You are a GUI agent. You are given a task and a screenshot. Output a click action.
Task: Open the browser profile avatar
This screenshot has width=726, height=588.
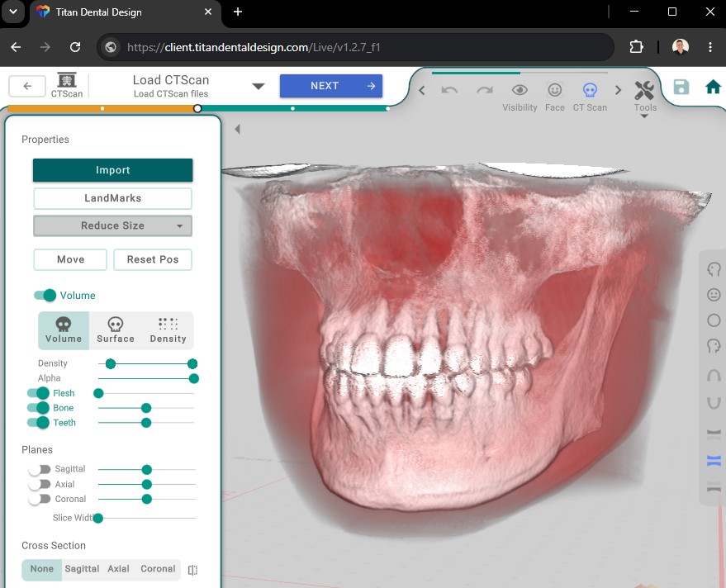pyautogui.click(x=681, y=47)
